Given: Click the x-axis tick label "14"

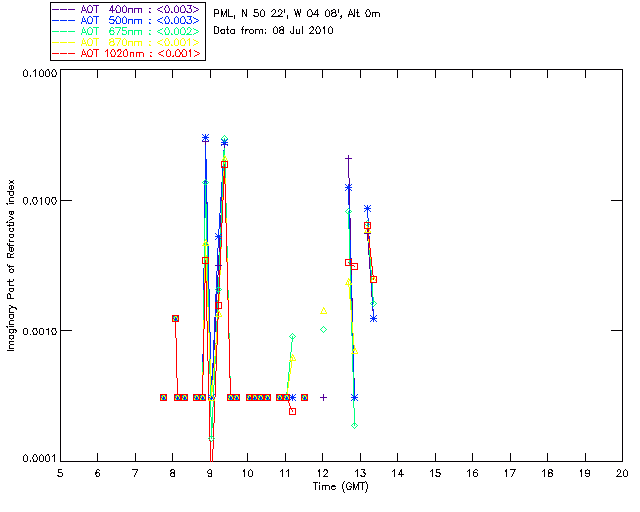Looking at the screenshot, I should [x=398, y=473].
